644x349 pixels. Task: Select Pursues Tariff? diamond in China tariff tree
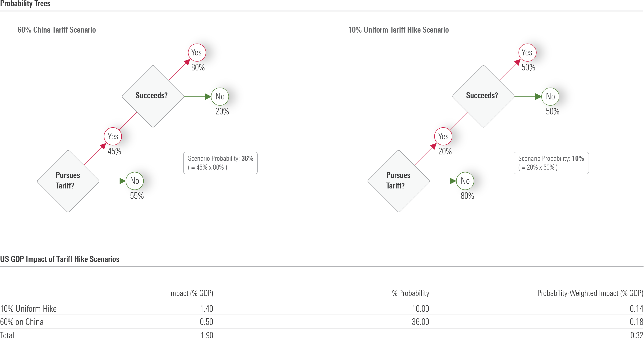tap(68, 181)
